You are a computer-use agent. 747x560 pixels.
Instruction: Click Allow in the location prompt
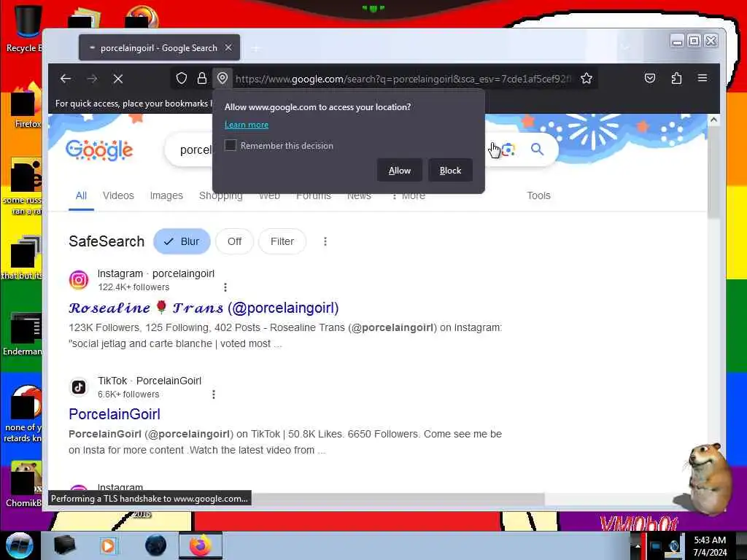[399, 171]
